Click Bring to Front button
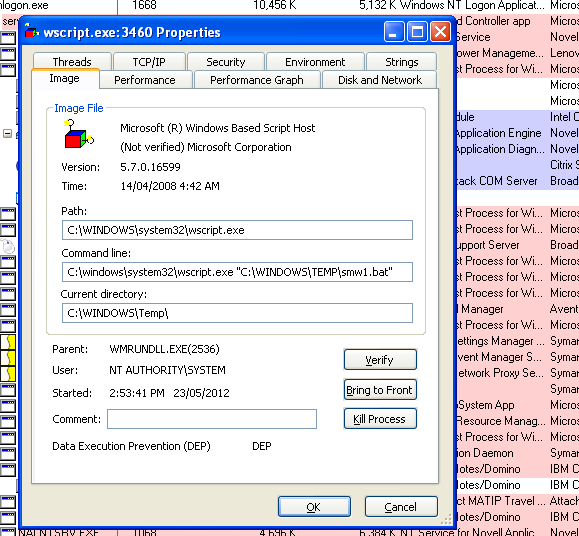 pos(380,390)
